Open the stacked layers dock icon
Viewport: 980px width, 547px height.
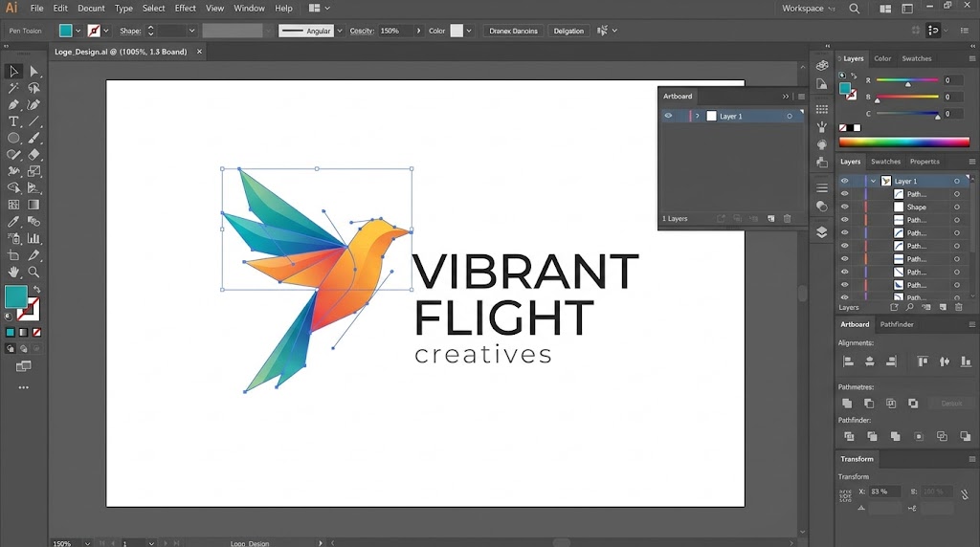(x=822, y=232)
